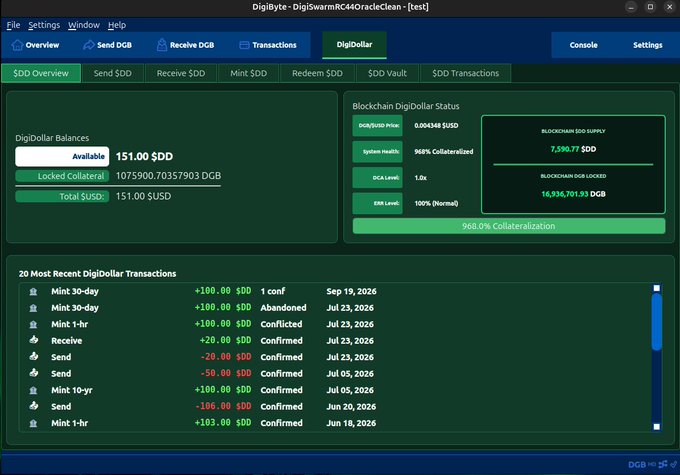Open the Help menu

117,25
